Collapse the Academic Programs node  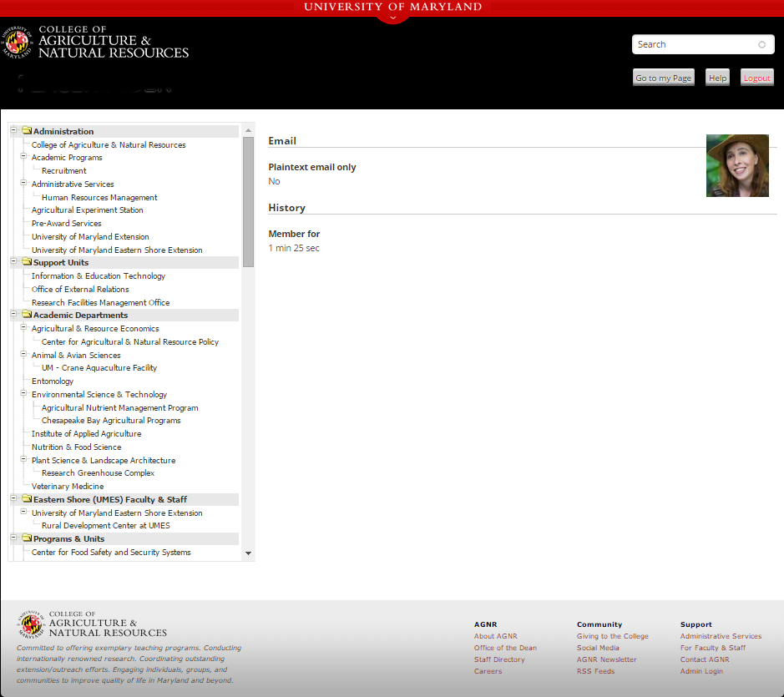(x=23, y=156)
